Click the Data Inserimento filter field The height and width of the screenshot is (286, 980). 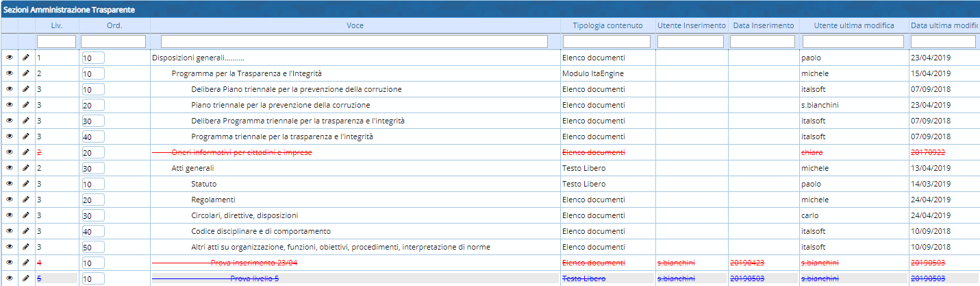(x=762, y=42)
